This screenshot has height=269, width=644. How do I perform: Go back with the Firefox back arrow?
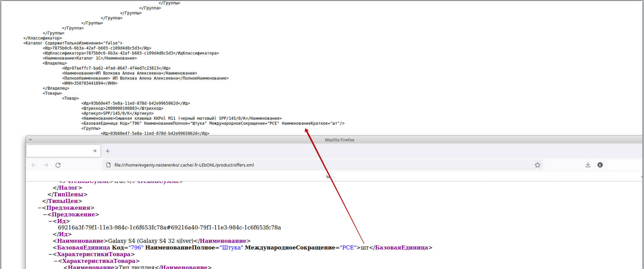click(x=34, y=165)
